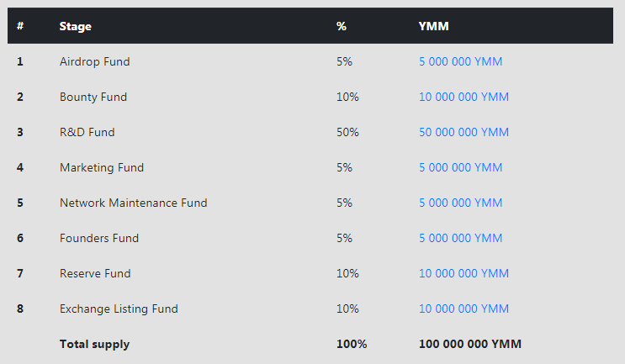Select the R&D Fund stage name
625x364 pixels.
(x=87, y=132)
